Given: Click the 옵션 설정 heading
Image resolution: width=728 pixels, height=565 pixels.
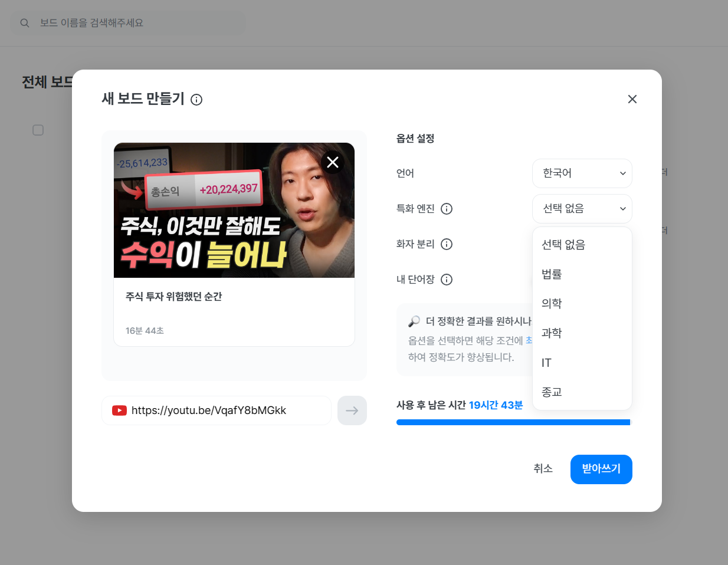Looking at the screenshot, I should coord(415,139).
